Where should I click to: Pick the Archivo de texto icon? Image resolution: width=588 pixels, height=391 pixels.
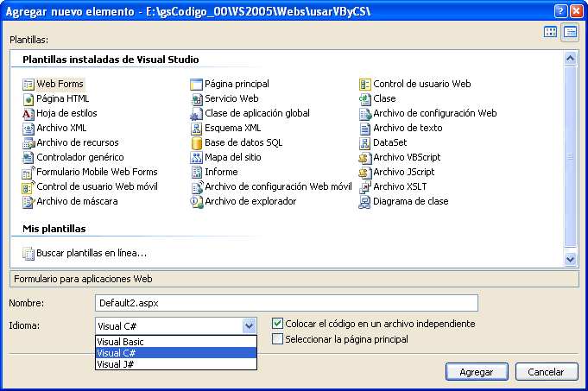[365, 129]
